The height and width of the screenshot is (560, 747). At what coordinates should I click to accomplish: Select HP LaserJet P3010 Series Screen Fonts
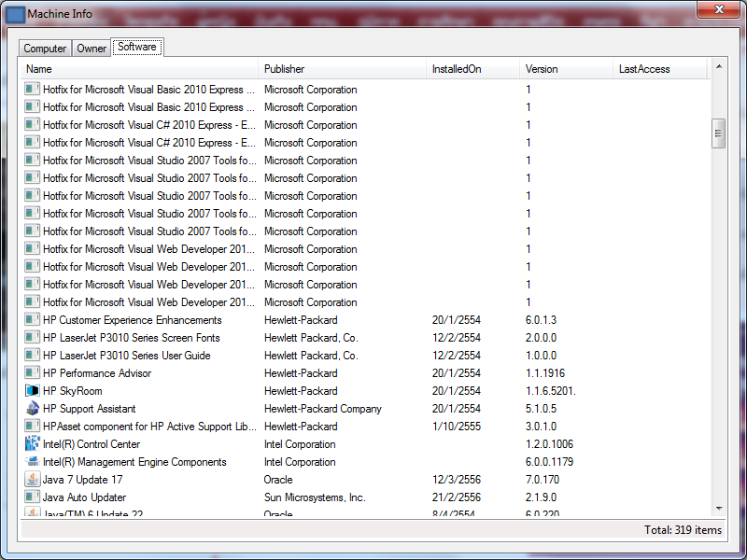[x=132, y=338]
